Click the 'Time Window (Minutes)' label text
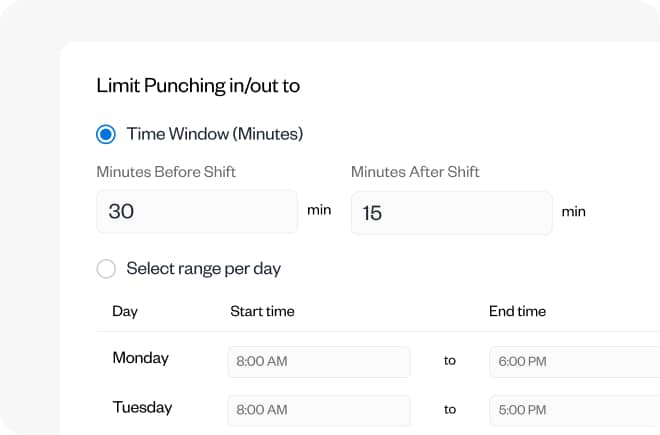The width and height of the screenshot is (660, 435). [x=215, y=134]
